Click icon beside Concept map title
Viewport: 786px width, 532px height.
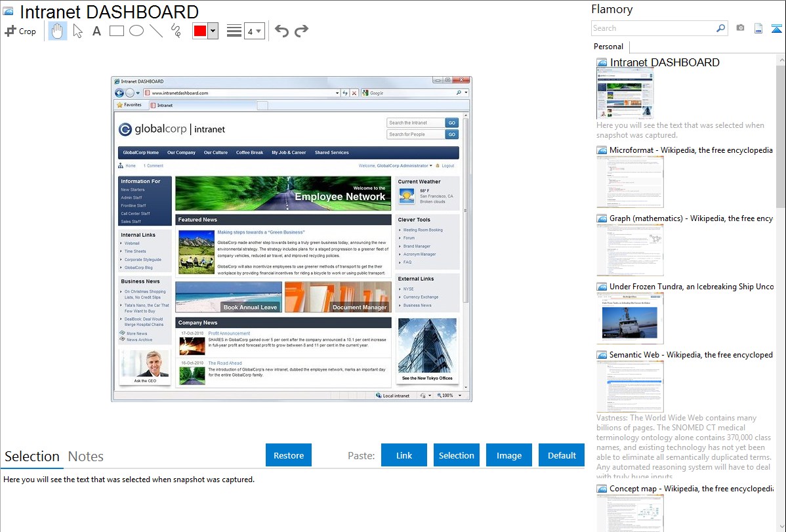click(602, 489)
